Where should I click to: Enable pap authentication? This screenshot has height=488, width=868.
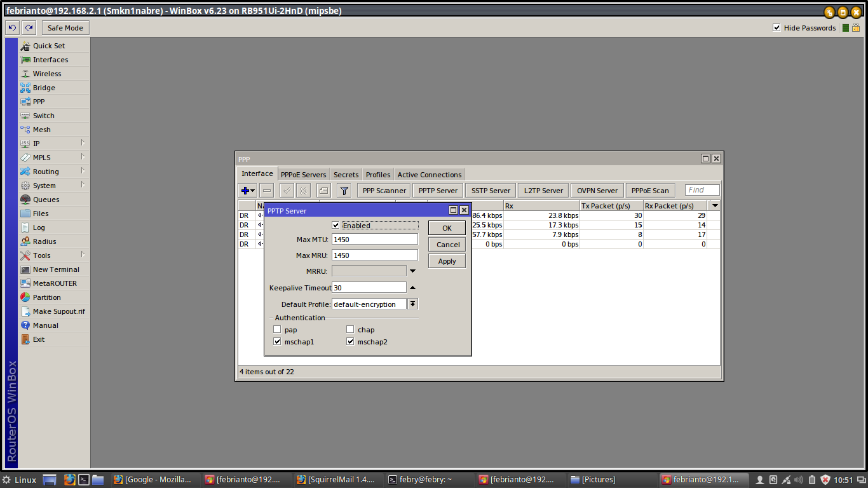tap(277, 329)
